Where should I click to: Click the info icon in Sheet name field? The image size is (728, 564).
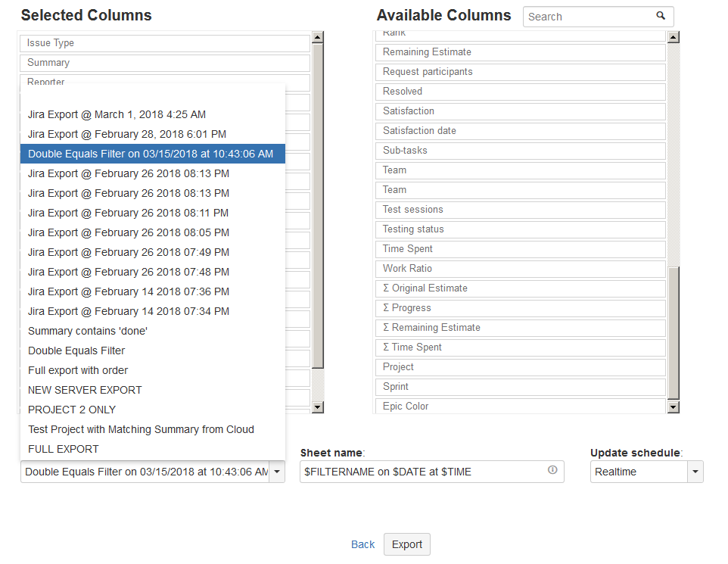(x=552, y=471)
